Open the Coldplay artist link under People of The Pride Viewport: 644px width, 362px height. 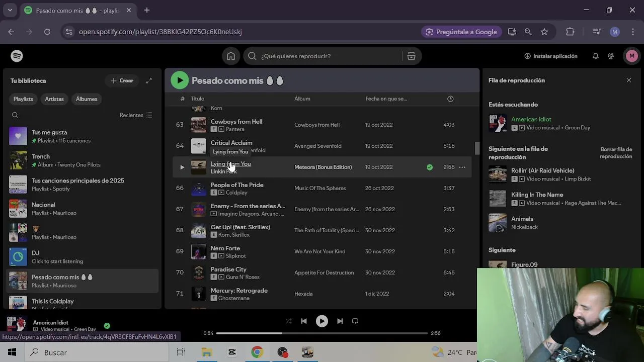(236, 193)
